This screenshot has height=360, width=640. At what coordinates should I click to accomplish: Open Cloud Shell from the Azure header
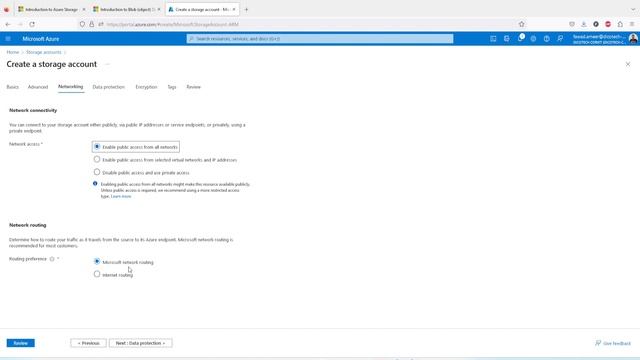493,39
